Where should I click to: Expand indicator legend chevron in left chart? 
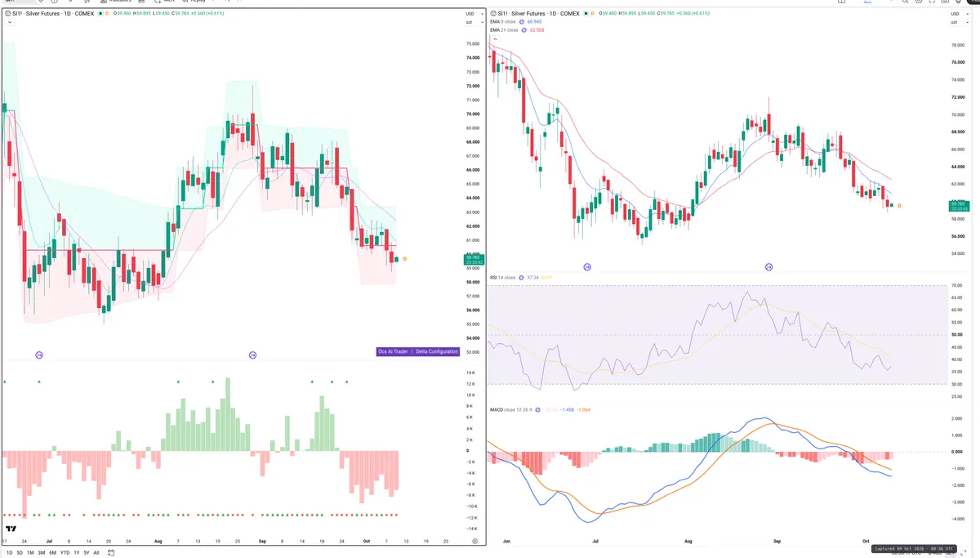(x=8, y=22)
